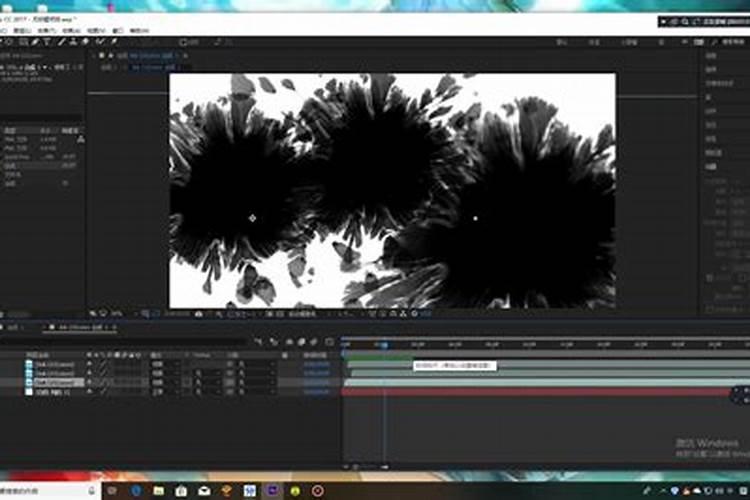Open the Window menu in the menu bar
Image resolution: width=750 pixels, height=500 pixels.
pos(117,30)
